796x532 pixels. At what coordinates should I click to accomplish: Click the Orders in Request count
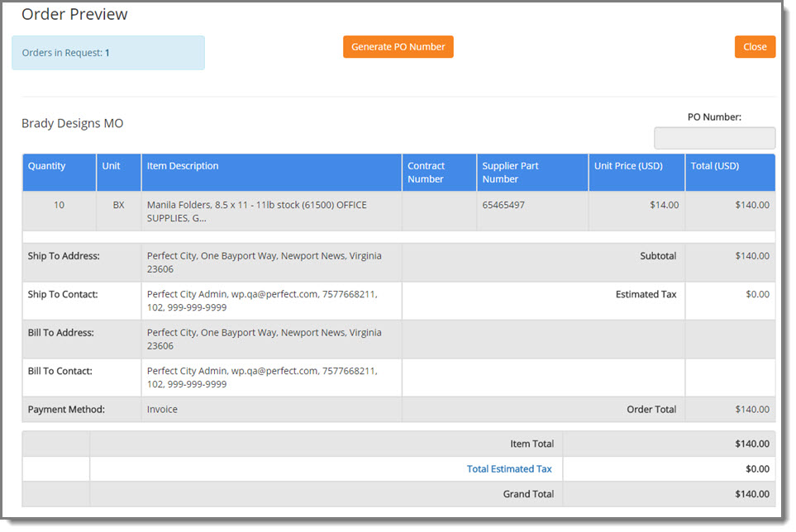point(107,53)
